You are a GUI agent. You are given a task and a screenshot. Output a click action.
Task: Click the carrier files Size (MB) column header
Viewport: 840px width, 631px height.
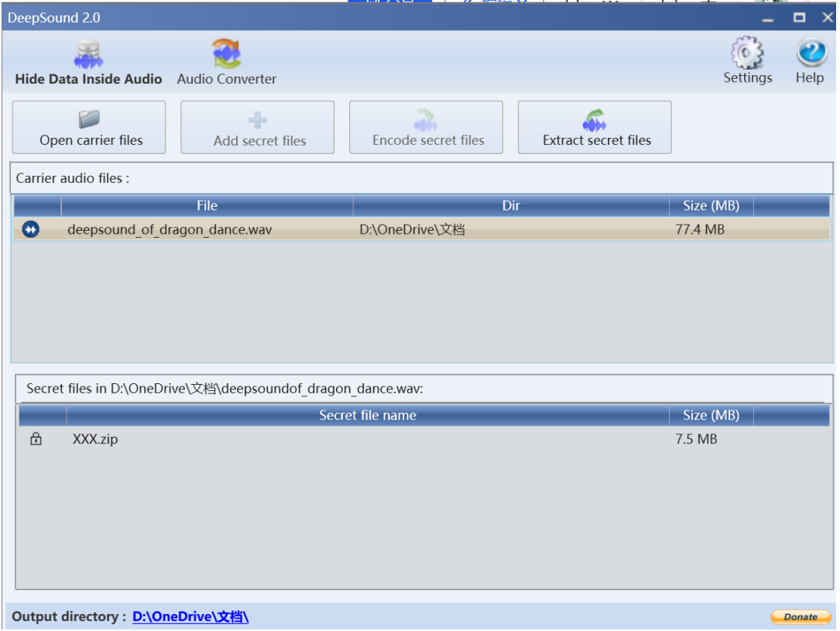tap(711, 206)
